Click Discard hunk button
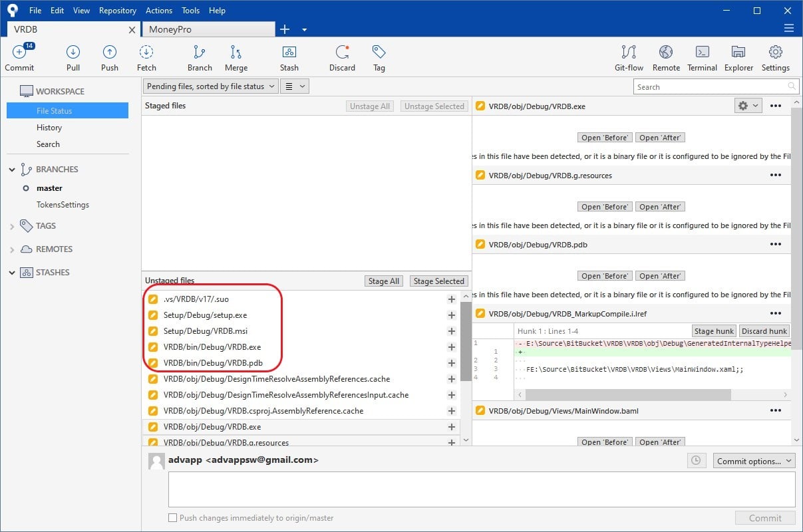 point(764,331)
